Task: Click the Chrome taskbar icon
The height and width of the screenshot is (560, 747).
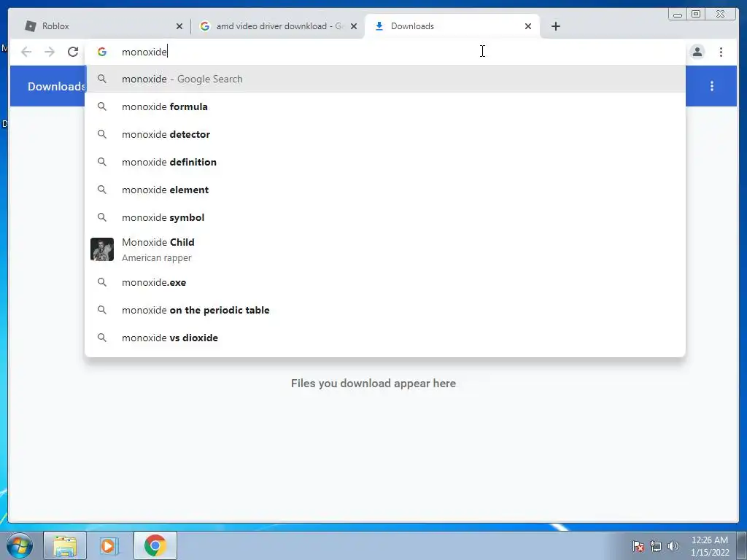Action: (155, 545)
